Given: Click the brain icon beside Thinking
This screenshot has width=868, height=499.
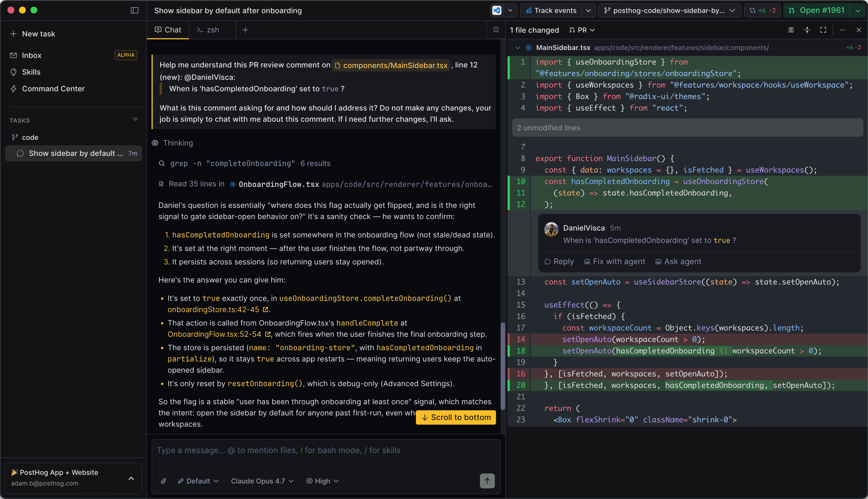Looking at the screenshot, I should click(x=155, y=143).
